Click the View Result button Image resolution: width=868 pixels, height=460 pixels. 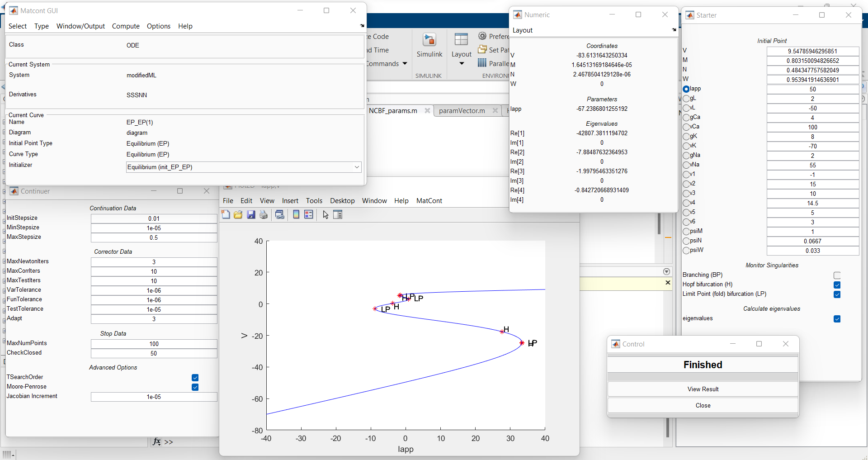point(703,389)
